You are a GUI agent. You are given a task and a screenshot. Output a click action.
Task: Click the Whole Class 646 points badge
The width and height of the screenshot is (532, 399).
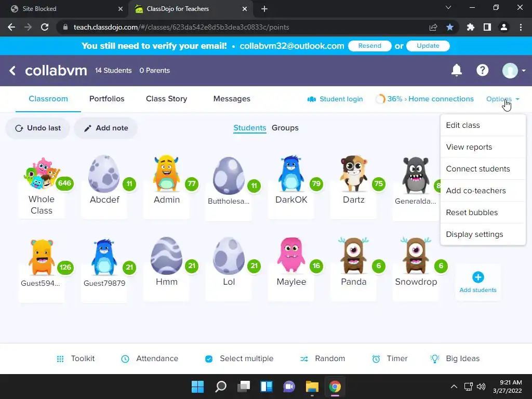point(64,183)
